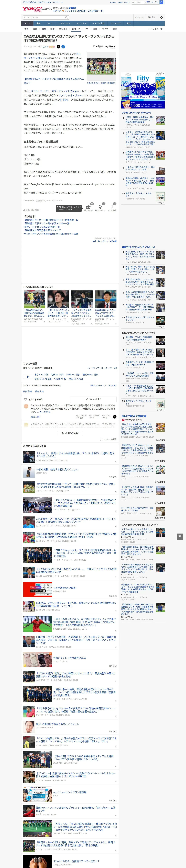Click The Sporting News publisher logo
The image size is (186, 868).
tap(104, 47)
